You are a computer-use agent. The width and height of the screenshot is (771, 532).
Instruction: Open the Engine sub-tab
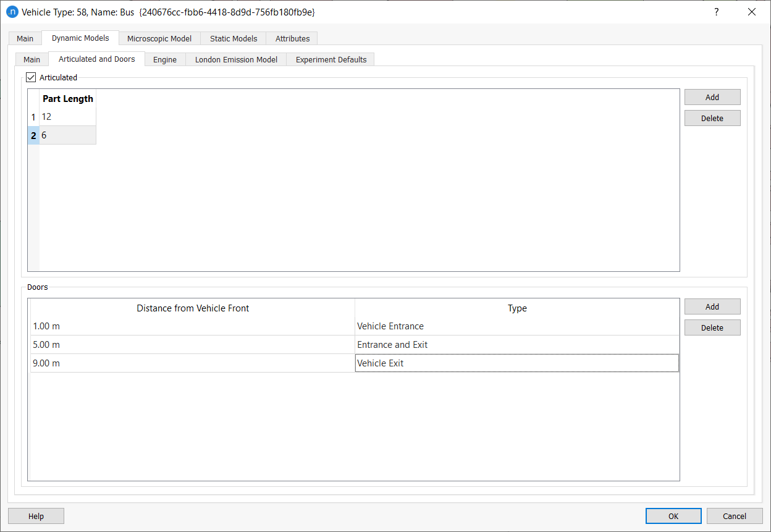[165, 59]
